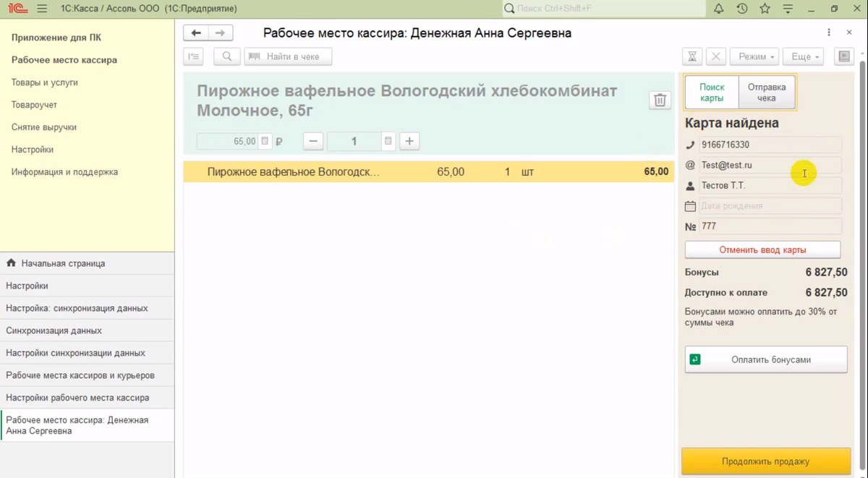The image size is (868, 478).
Task: Open the main hamburger menu
Action: (x=41, y=9)
